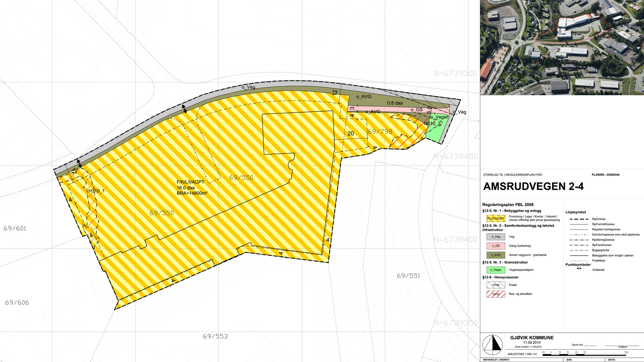Click the driveway arrow above H310_1 zone
This screenshot has height=362, width=644.
(79, 163)
